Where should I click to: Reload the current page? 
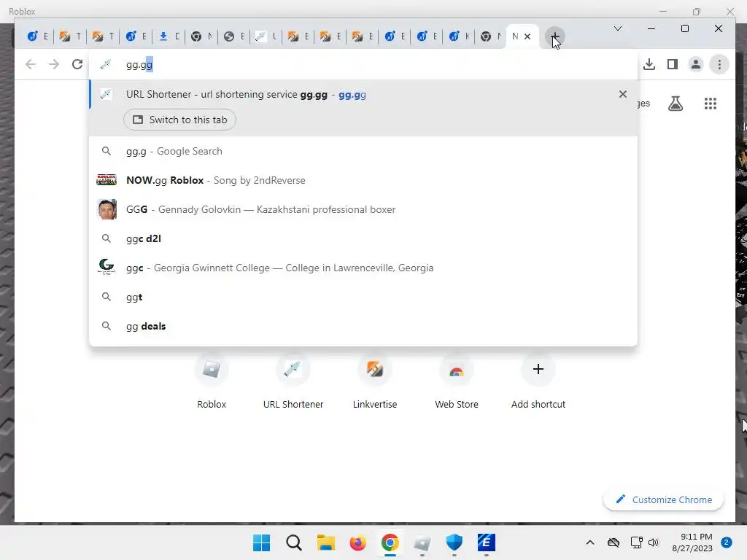pos(77,64)
